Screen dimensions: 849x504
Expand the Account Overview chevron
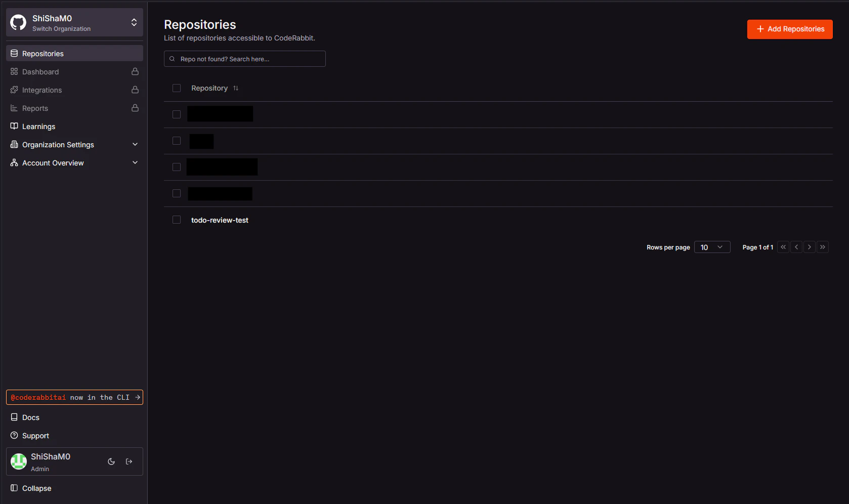click(135, 162)
